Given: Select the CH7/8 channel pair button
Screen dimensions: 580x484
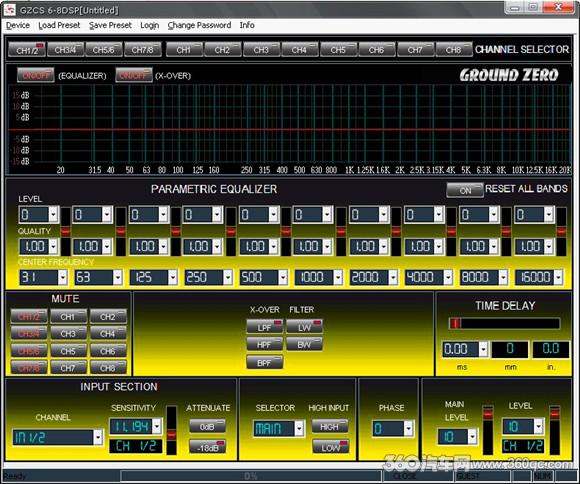Looking at the screenshot, I should pos(142,50).
